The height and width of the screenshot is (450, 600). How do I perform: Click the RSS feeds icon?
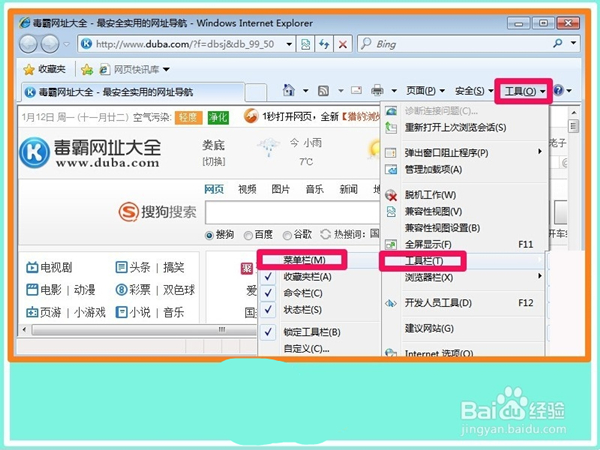323,91
